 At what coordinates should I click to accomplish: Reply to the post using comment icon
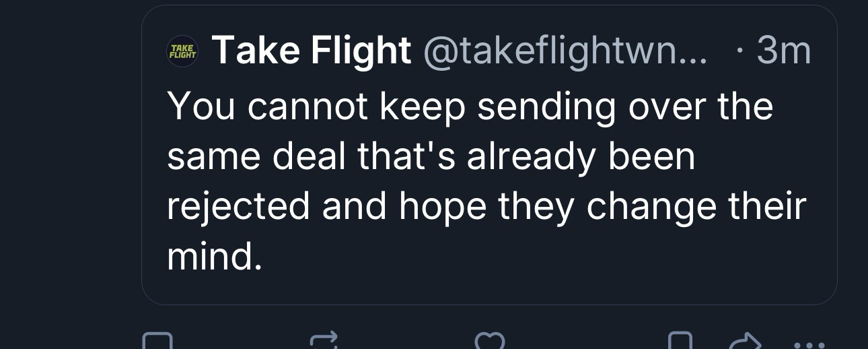coord(157,342)
